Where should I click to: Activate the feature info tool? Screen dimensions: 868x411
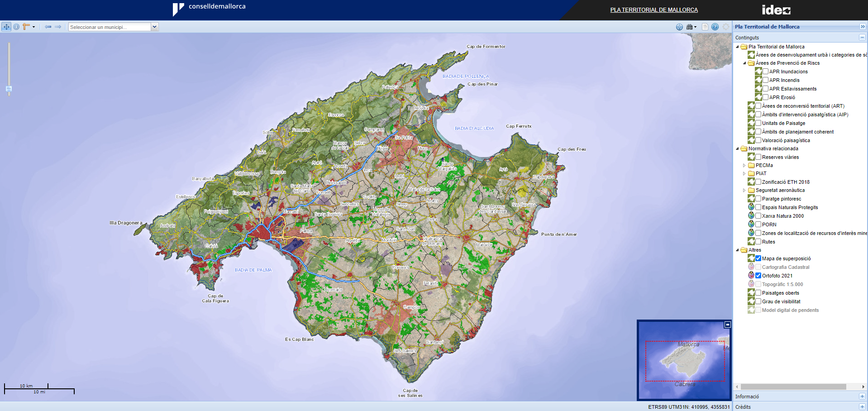click(16, 27)
